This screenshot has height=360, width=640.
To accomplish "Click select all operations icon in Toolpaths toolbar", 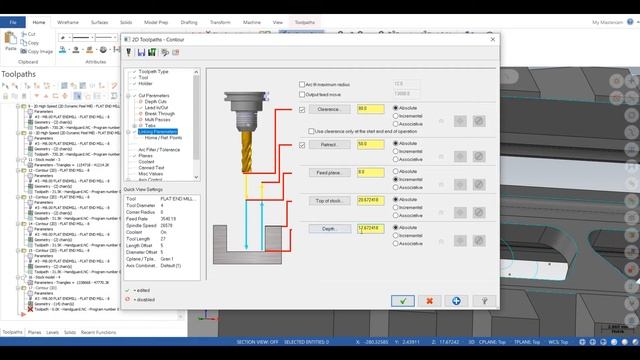I will [5, 86].
